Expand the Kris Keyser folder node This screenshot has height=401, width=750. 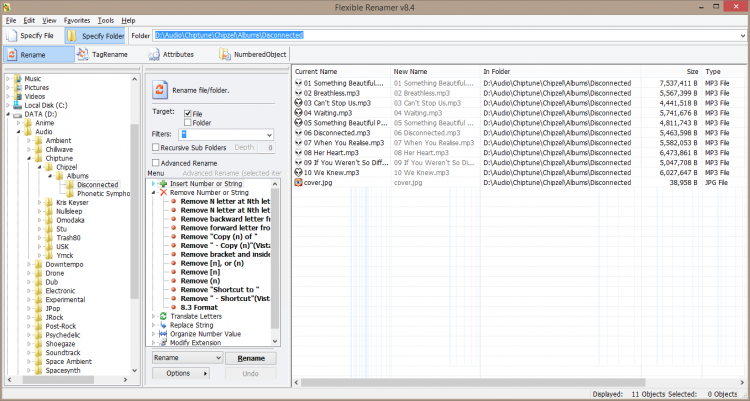point(40,202)
